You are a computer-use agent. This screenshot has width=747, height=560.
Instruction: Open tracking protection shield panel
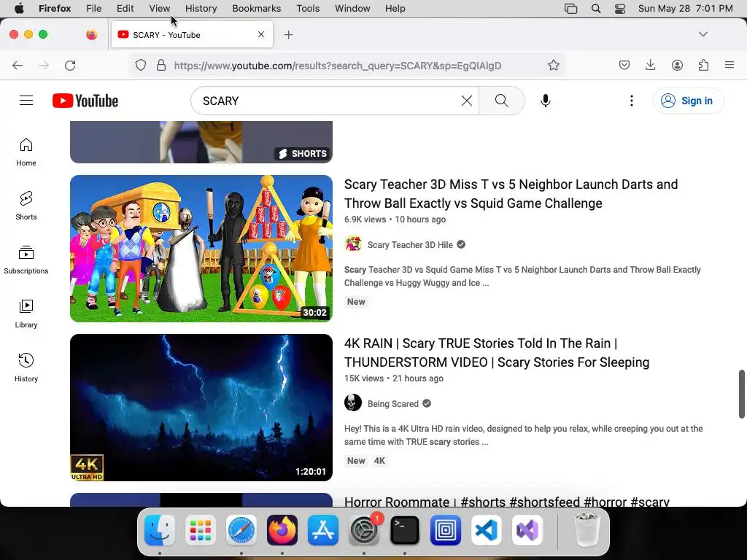[141, 65]
